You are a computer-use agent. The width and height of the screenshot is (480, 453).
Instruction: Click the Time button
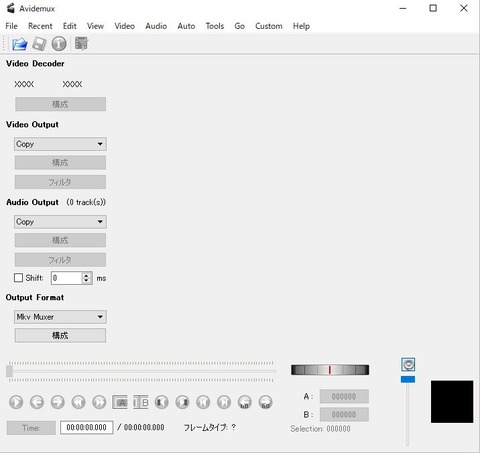31,428
